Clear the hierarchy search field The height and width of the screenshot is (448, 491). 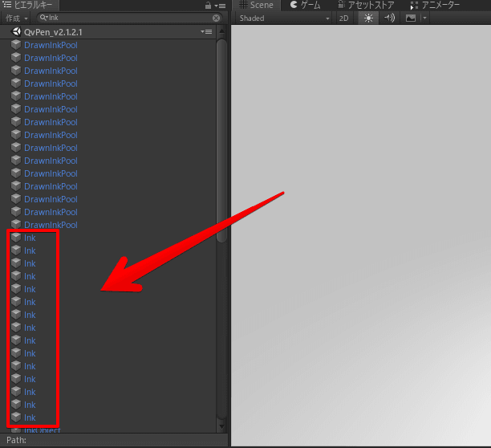pos(217,18)
